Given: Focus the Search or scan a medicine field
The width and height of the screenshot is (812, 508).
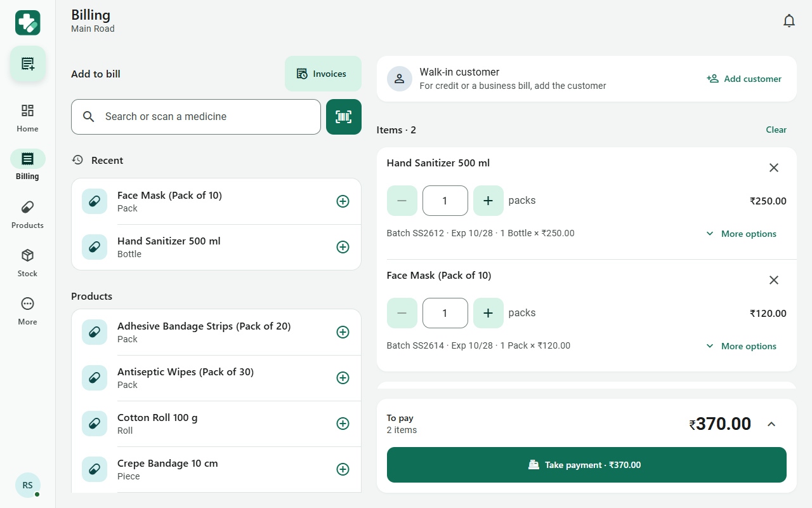Looking at the screenshot, I should [196, 117].
